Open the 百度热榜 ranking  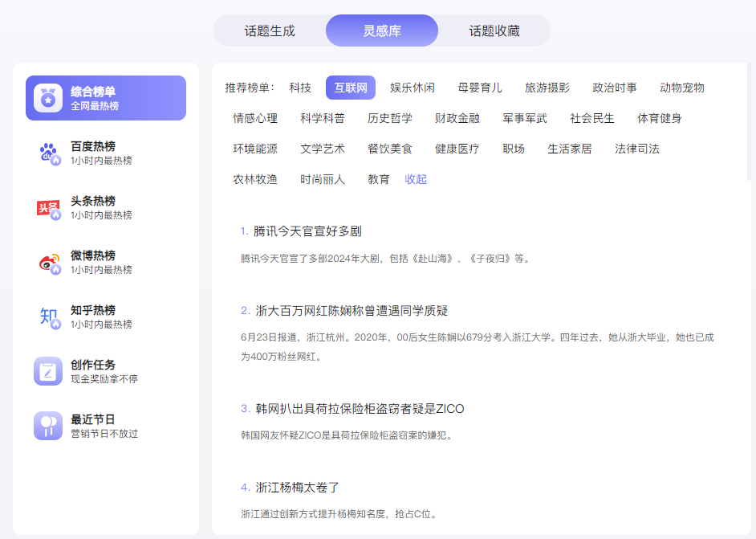[x=106, y=153]
